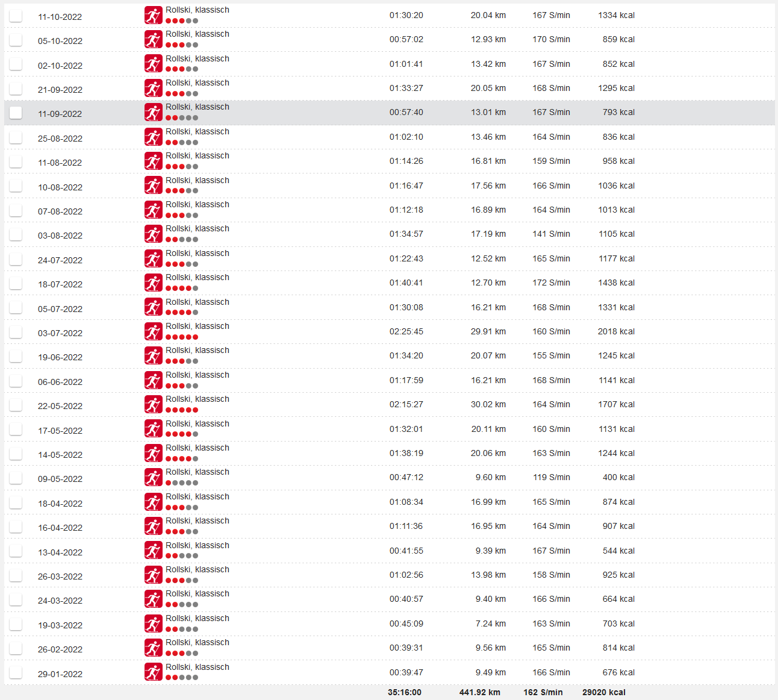Open sport icon on 03-07-2022 row
Viewport: 778px width, 700px height.
click(154, 332)
